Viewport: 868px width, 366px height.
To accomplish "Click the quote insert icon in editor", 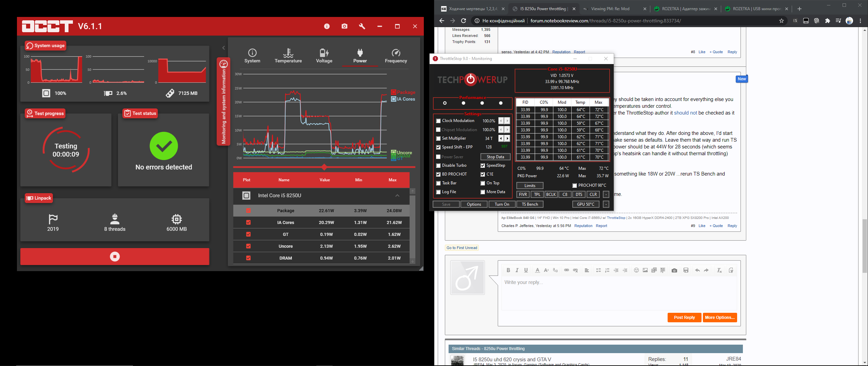I will coord(663,270).
